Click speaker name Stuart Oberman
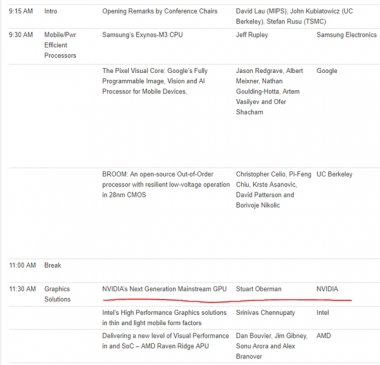 pyautogui.click(x=259, y=289)
